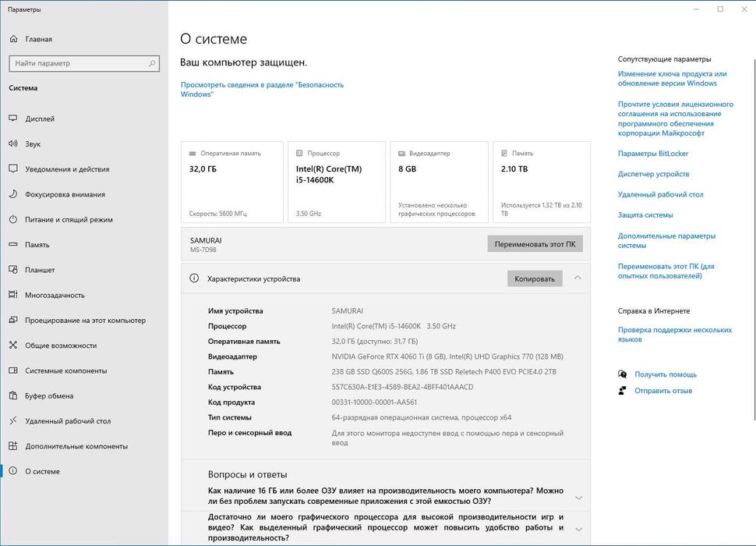Screen dimensions: 756x546
Task: Click the Питание и спящий режим power icon
Action: [13, 219]
